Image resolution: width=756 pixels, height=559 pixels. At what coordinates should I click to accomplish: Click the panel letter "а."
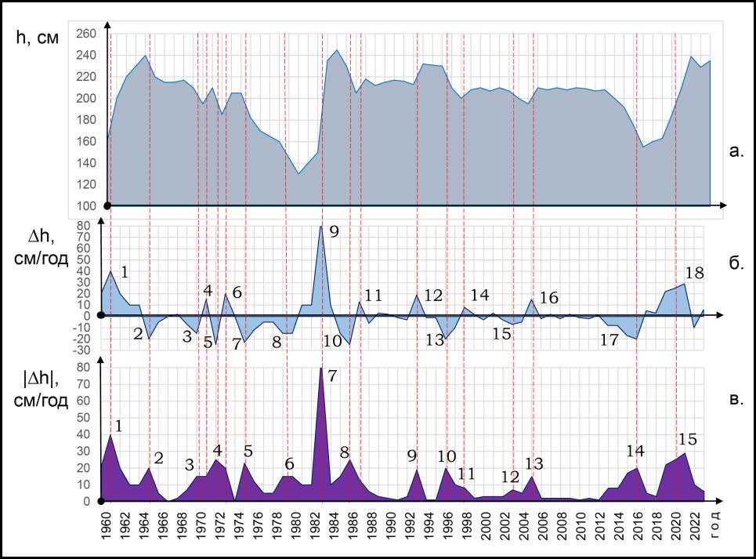coord(736,151)
